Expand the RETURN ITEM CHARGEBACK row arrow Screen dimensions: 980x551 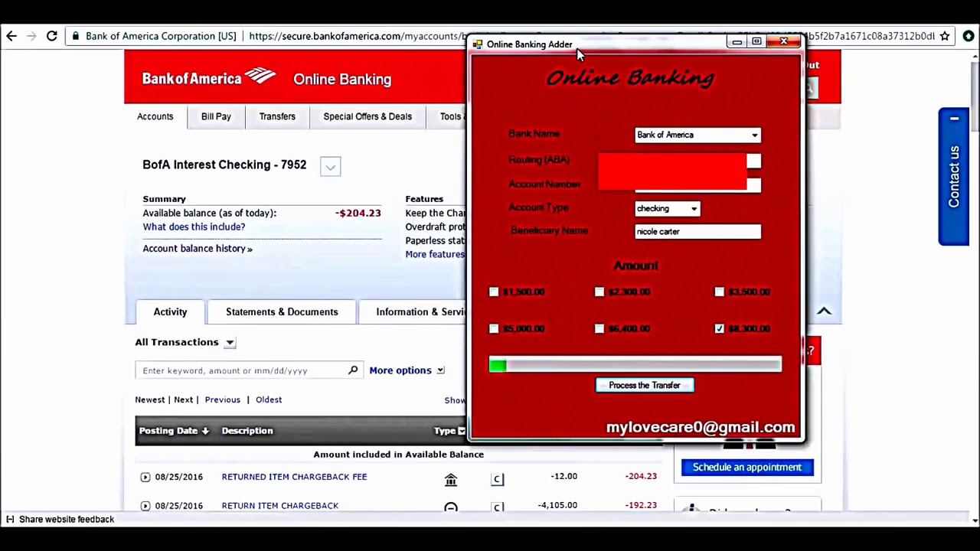pos(145,506)
